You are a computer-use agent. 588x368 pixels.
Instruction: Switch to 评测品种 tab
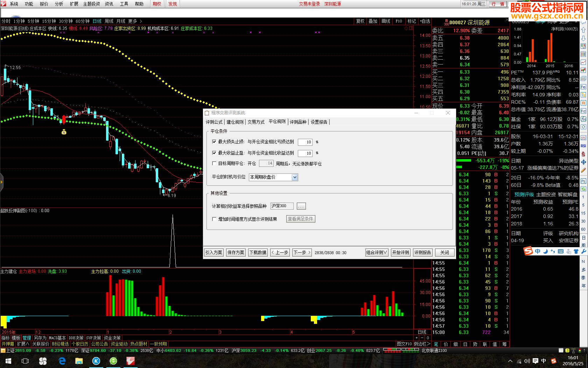pyautogui.click(x=298, y=122)
